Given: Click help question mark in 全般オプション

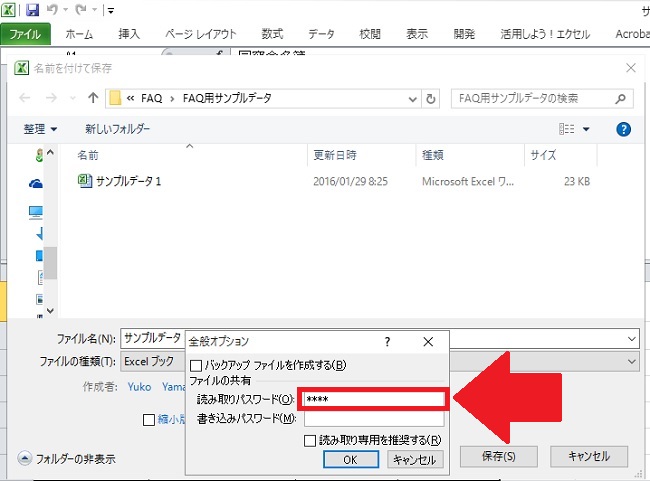Looking at the screenshot, I should coord(387,342).
